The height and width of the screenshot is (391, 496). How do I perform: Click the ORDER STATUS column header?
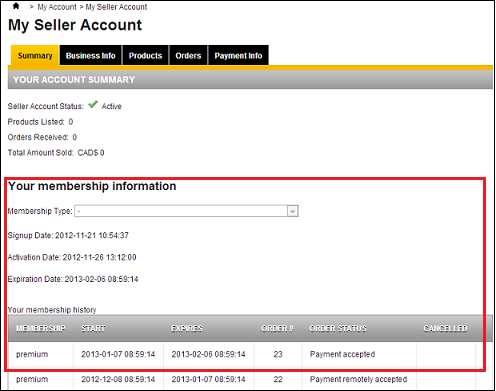(338, 328)
